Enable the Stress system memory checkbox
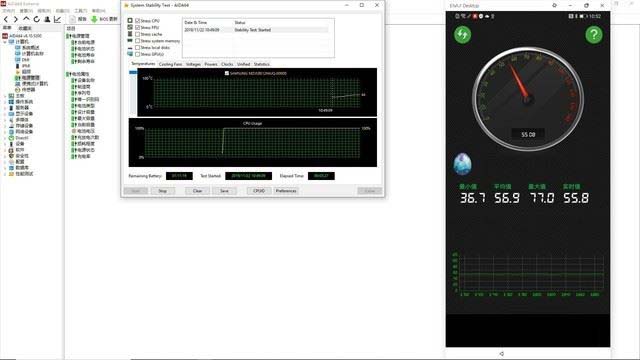The image size is (640, 360). 138,41
